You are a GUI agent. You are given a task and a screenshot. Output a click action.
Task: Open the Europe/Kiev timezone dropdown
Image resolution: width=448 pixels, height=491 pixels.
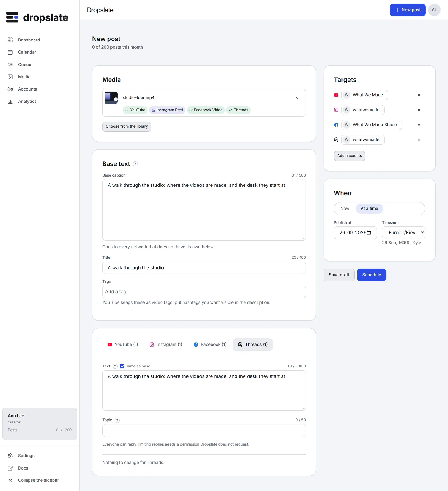[404, 233]
